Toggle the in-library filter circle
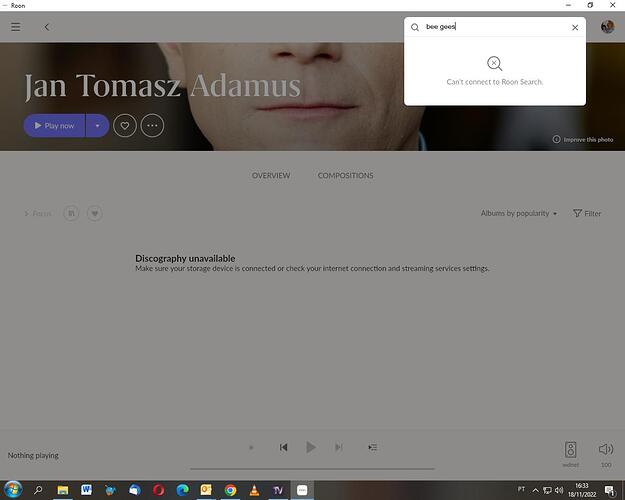 tap(71, 213)
